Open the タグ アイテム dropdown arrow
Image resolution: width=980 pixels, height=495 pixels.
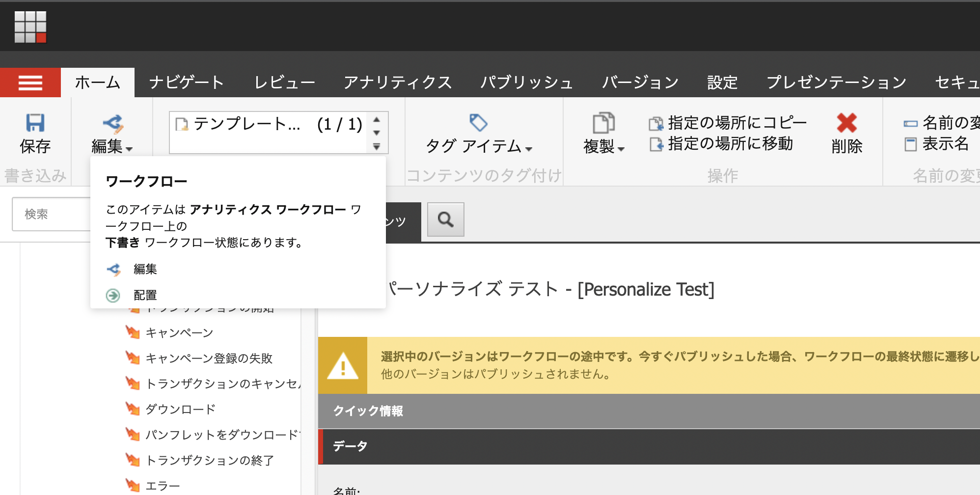(x=529, y=149)
